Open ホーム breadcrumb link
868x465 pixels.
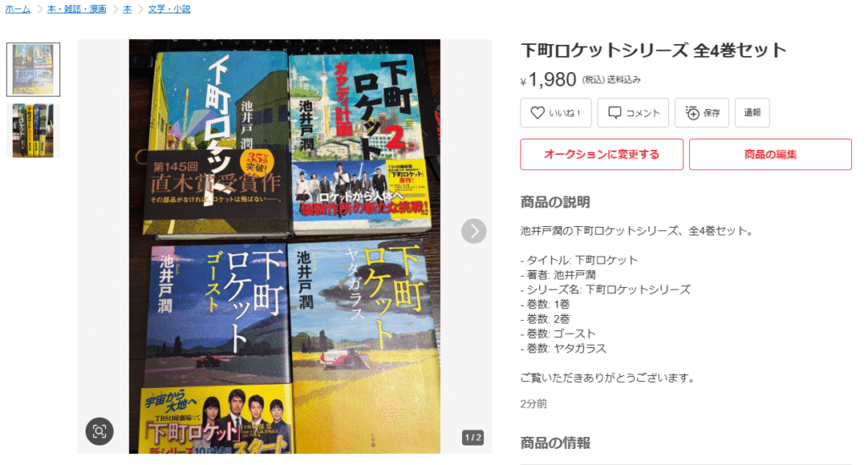click(18, 8)
